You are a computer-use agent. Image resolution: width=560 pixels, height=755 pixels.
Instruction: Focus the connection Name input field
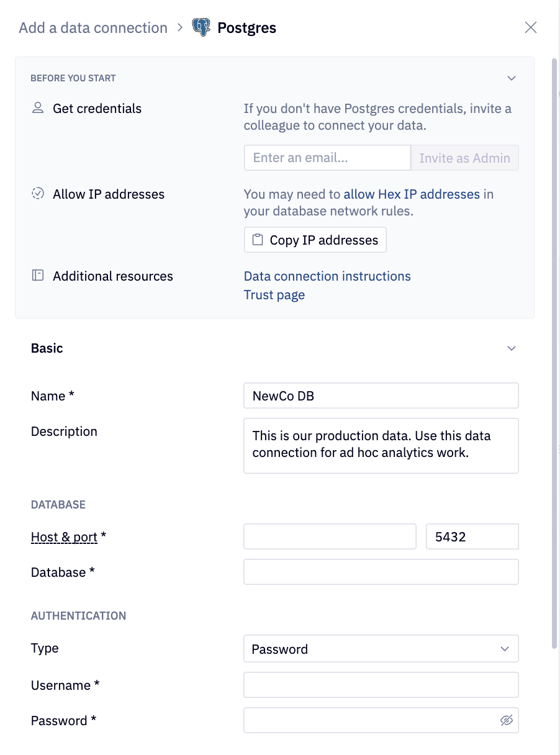(x=381, y=396)
